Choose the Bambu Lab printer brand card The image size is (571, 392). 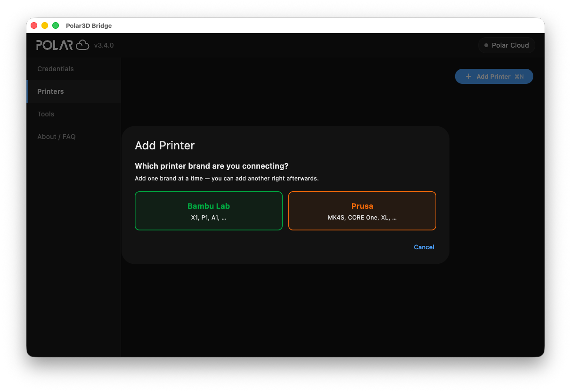pyautogui.click(x=209, y=211)
